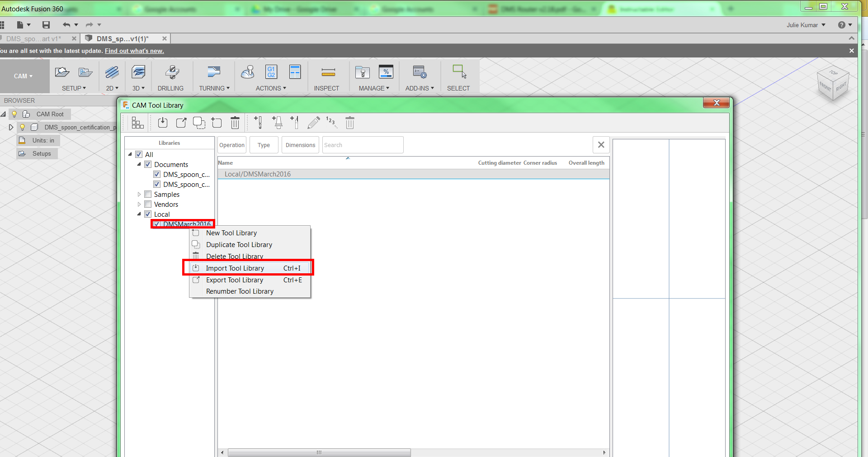Screen dimensions: 868x457
Task: Expand the Samples tree node
Action: coord(139,194)
